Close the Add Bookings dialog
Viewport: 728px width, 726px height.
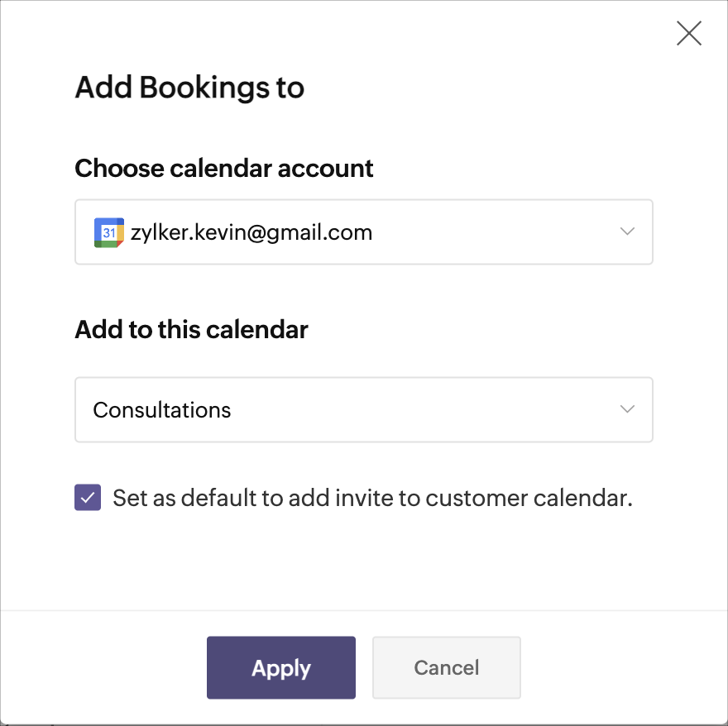click(x=688, y=34)
